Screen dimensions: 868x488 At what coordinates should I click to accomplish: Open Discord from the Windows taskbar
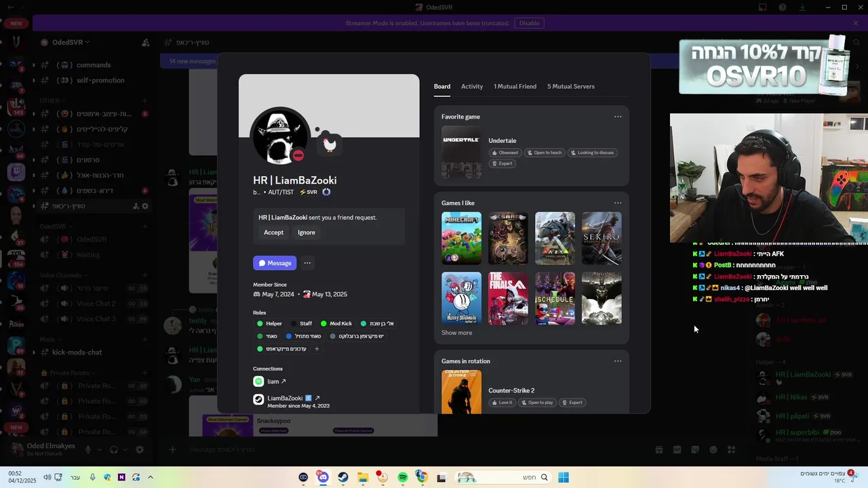pyautogui.click(x=323, y=477)
